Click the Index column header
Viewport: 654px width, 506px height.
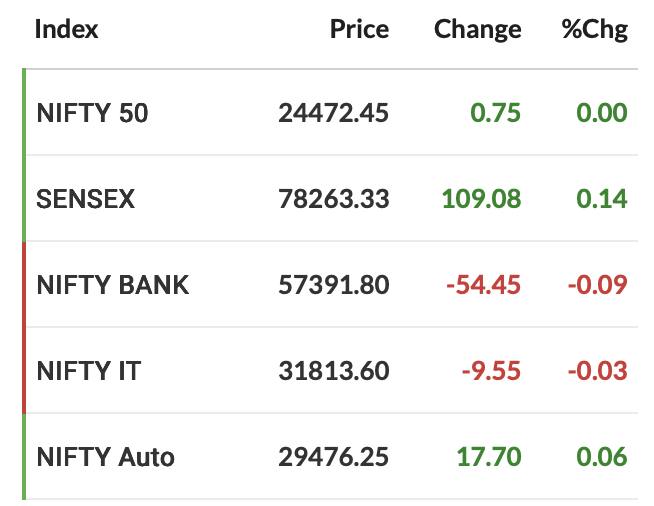tap(66, 29)
